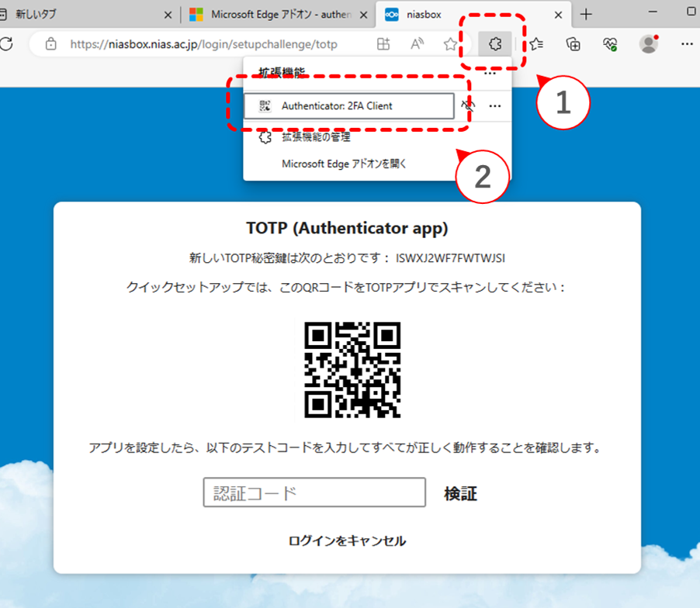Click the site lock icon in address bar
This screenshot has height=608, width=700.
[51, 43]
